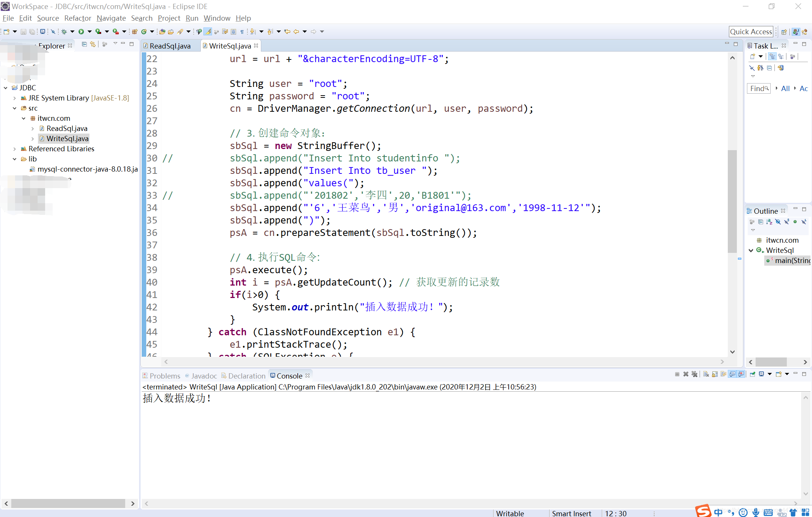
Task: Click the Sogou input method S icon
Action: coord(703,511)
